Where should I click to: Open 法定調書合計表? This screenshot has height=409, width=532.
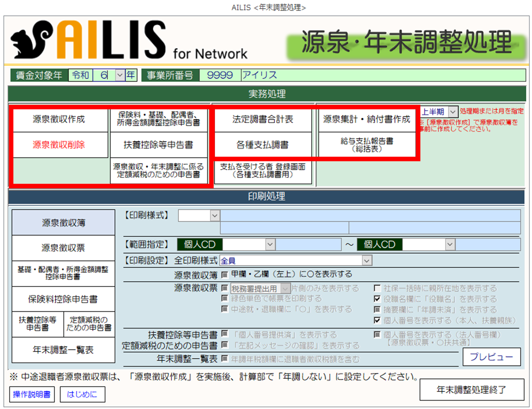click(x=263, y=120)
